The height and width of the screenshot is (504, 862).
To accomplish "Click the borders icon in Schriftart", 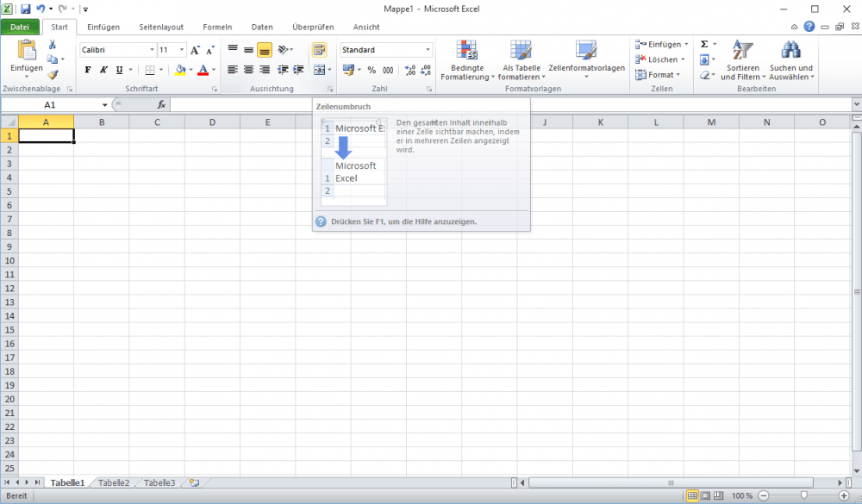I will click(x=149, y=70).
